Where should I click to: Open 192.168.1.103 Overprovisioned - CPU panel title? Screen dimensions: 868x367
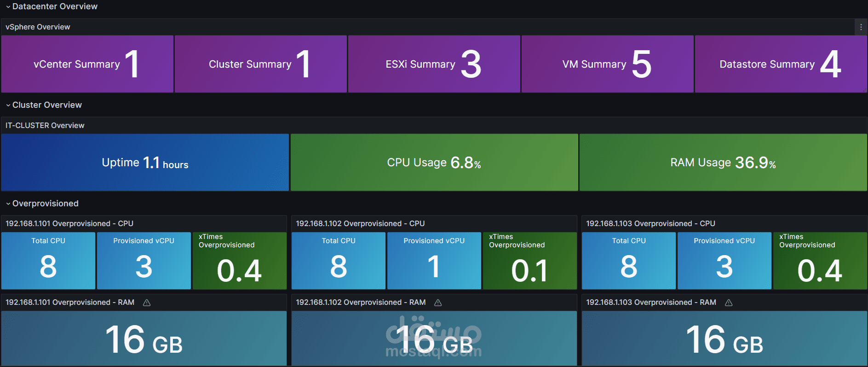pos(650,223)
